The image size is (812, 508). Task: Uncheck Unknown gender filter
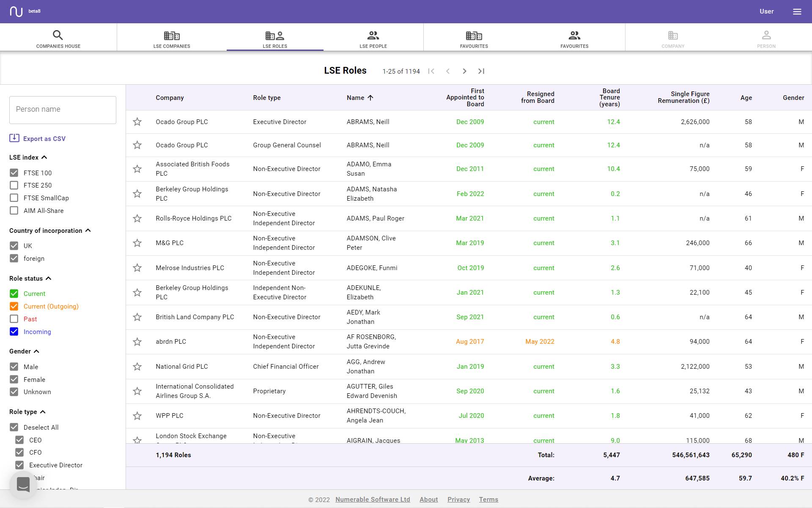click(14, 392)
